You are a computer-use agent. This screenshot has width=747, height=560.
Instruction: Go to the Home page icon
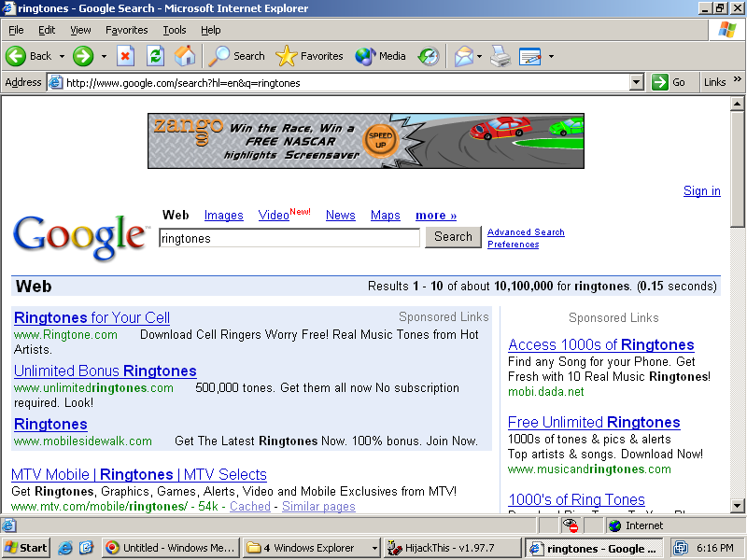click(185, 56)
